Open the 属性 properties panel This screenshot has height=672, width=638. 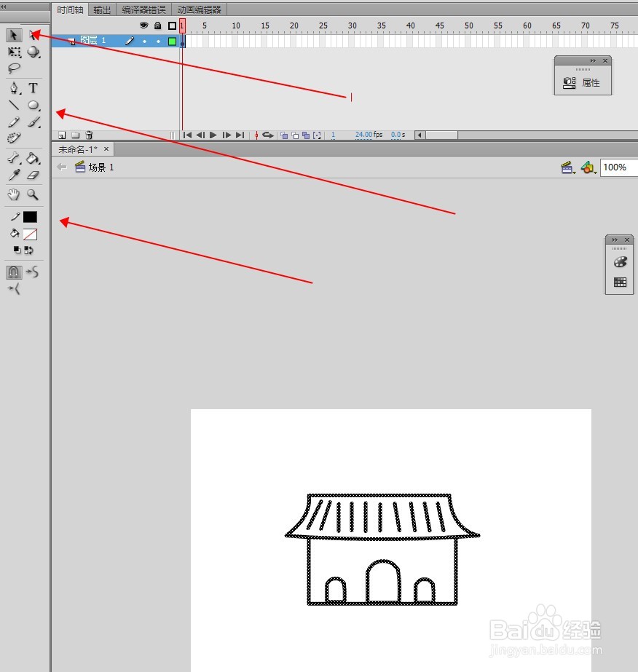(x=583, y=82)
